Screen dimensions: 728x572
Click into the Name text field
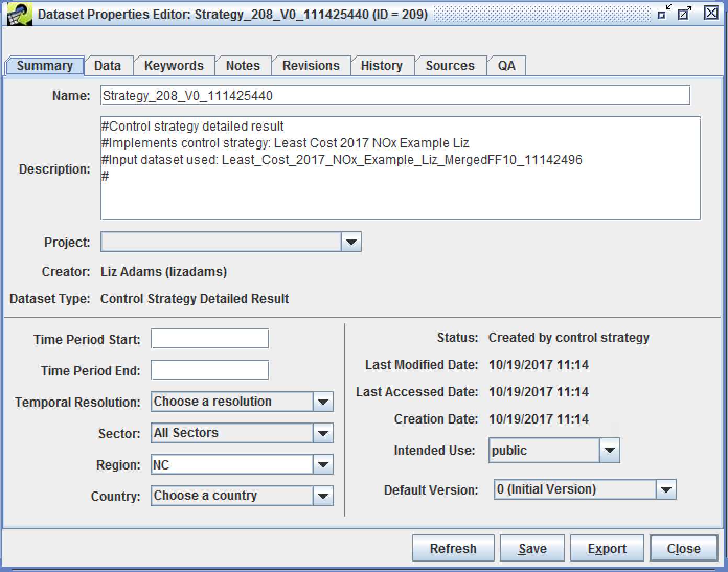point(395,96)
